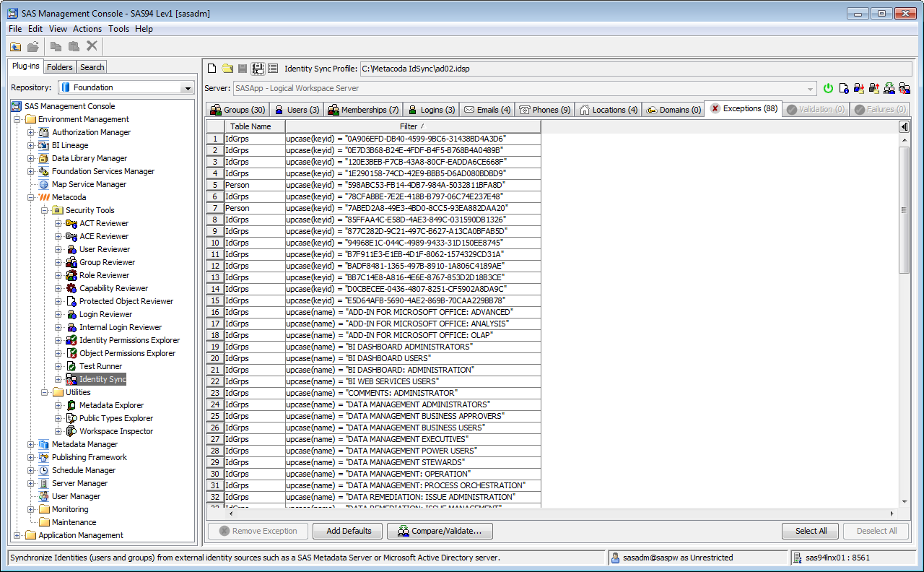Select Metadata Explorer in the tree
Image resolution: width=924 pixels, height=572 pixels.
111,405
